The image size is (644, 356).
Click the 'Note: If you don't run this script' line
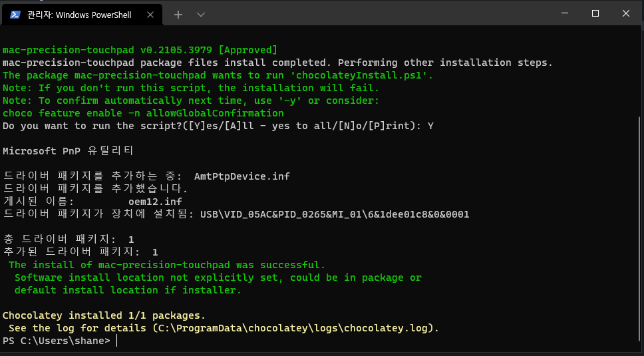click(190, 89)
